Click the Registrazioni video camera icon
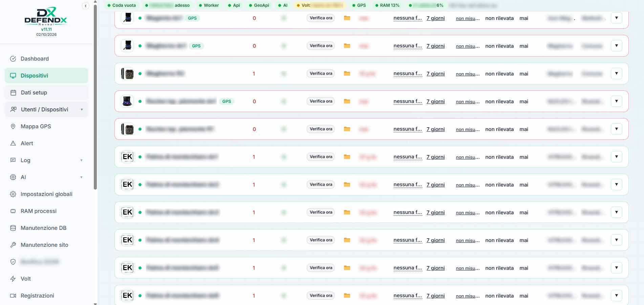 [13, 296]
